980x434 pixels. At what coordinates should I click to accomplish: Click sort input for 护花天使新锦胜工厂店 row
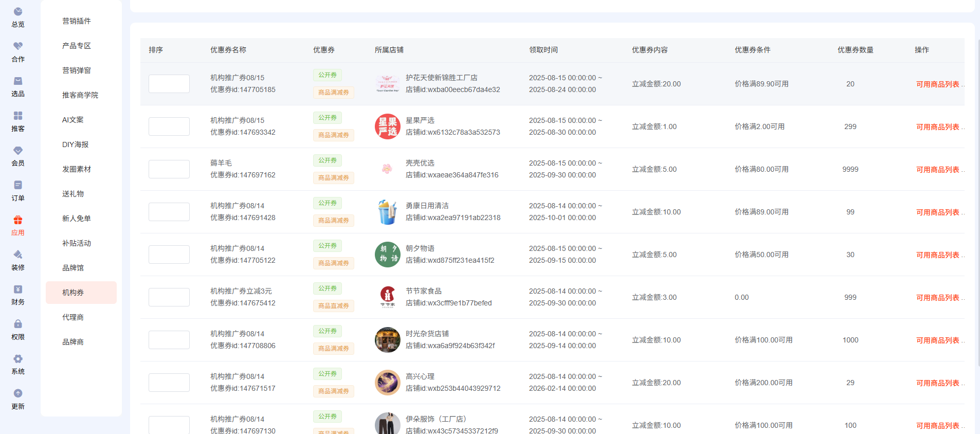(169, 84)
